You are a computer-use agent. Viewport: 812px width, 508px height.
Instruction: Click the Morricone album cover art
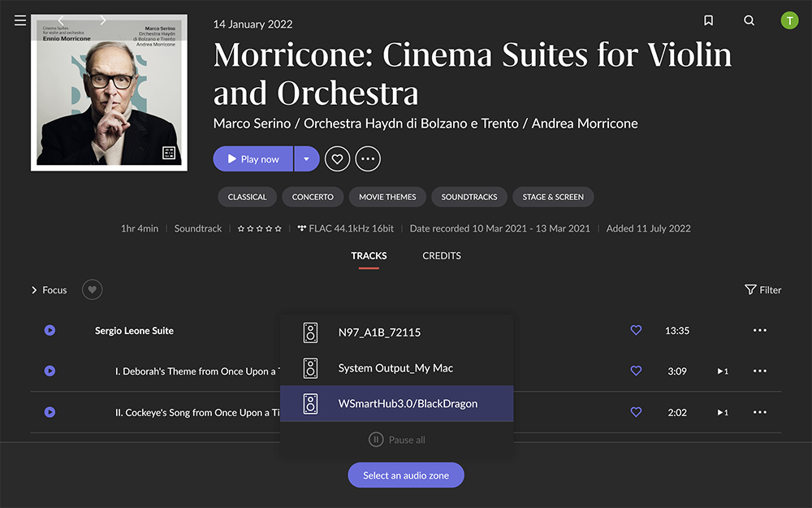(110, 93)
